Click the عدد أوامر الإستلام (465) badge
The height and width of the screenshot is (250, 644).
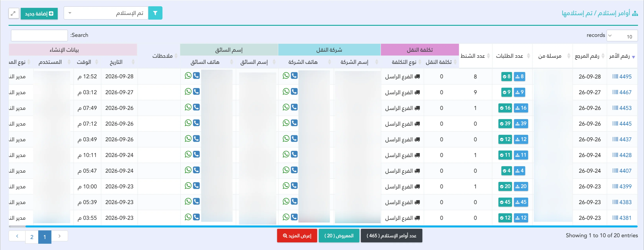coord(391,235)
